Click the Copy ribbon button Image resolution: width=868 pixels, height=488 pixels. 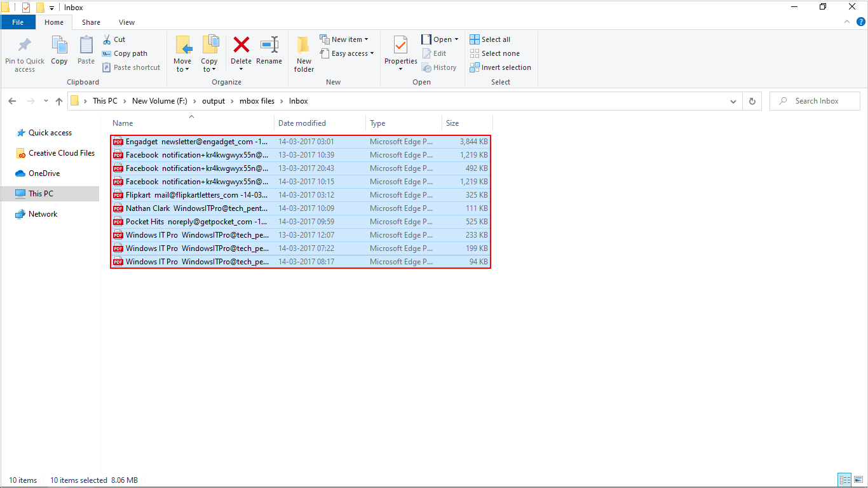[59, 51]
